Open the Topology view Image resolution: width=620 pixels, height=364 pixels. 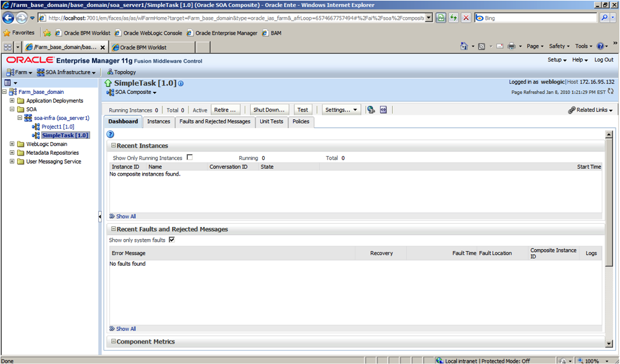(x=121, y=72)
